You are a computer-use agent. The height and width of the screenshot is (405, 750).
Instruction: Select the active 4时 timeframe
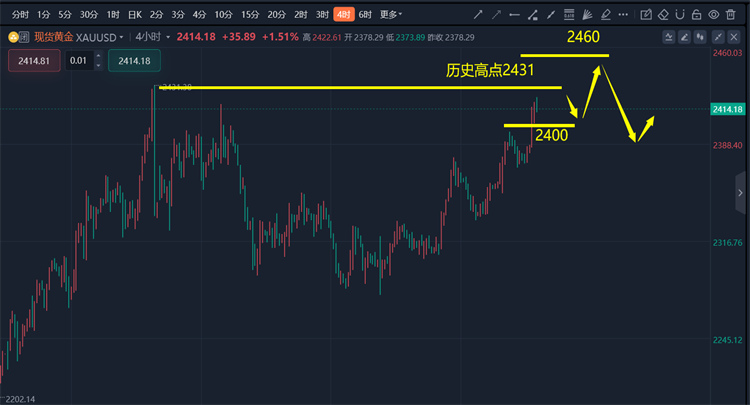344,15
